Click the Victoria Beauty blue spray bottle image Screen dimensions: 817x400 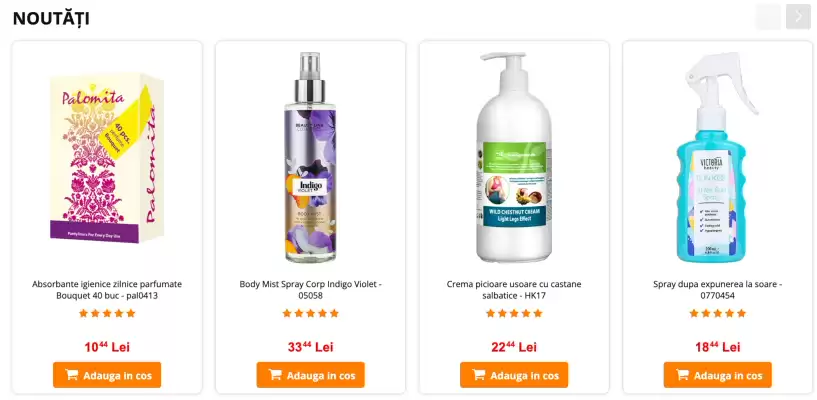coord(717,157)
